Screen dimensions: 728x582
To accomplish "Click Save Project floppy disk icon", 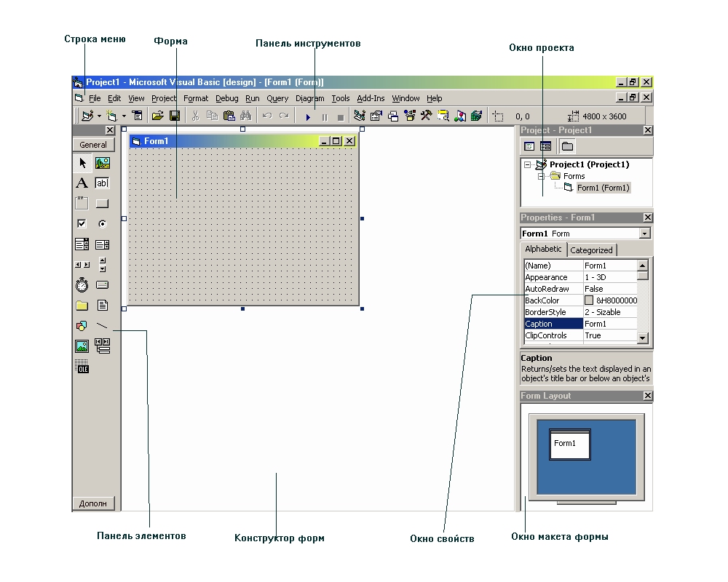I will [175, 116].
